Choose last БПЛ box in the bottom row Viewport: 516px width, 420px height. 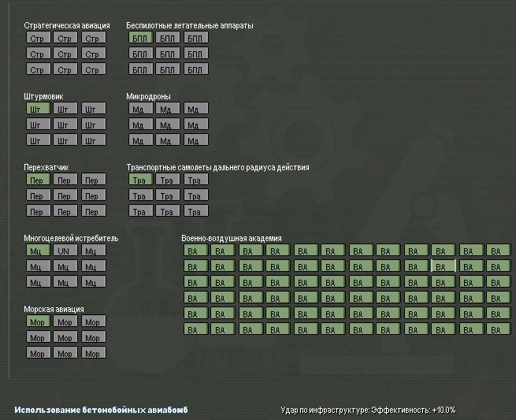196,69
